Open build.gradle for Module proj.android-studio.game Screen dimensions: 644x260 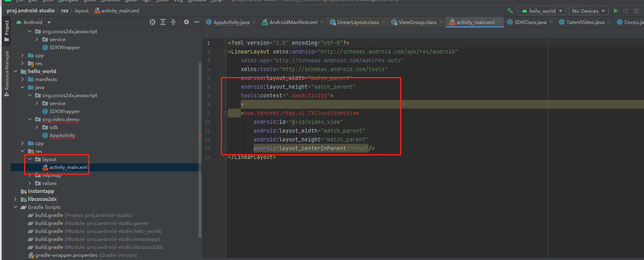(x=92, y=223)
